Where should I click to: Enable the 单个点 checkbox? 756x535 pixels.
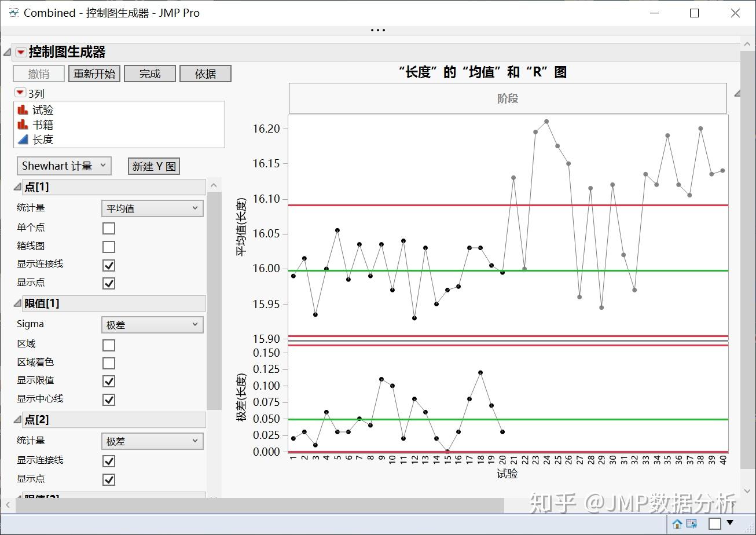[x=108, y=228]
